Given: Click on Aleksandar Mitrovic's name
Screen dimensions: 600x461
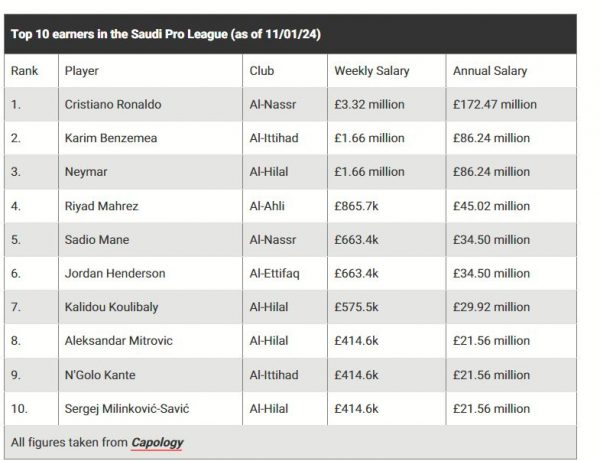Looking at the screenshot, I should pyautogui.click(x=118, y=341).
